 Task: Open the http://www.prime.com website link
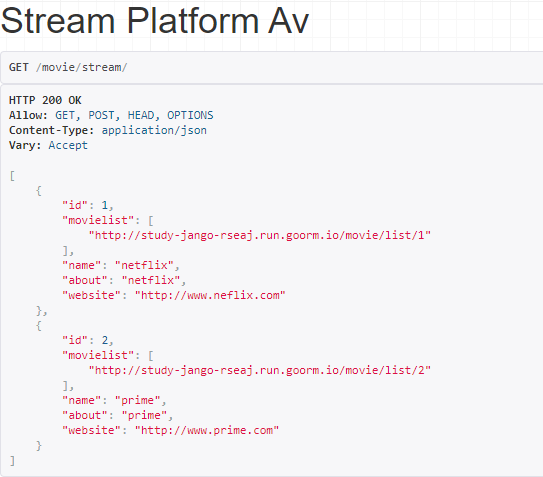tap(207, 431)
